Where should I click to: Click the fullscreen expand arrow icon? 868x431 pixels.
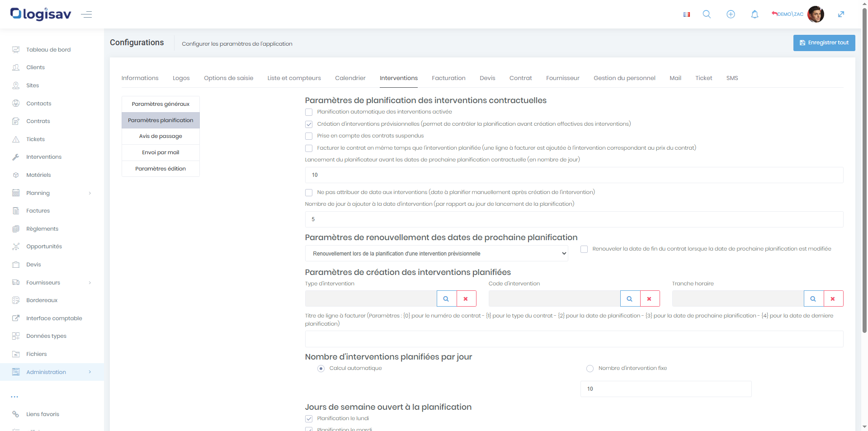pos(841,14)
